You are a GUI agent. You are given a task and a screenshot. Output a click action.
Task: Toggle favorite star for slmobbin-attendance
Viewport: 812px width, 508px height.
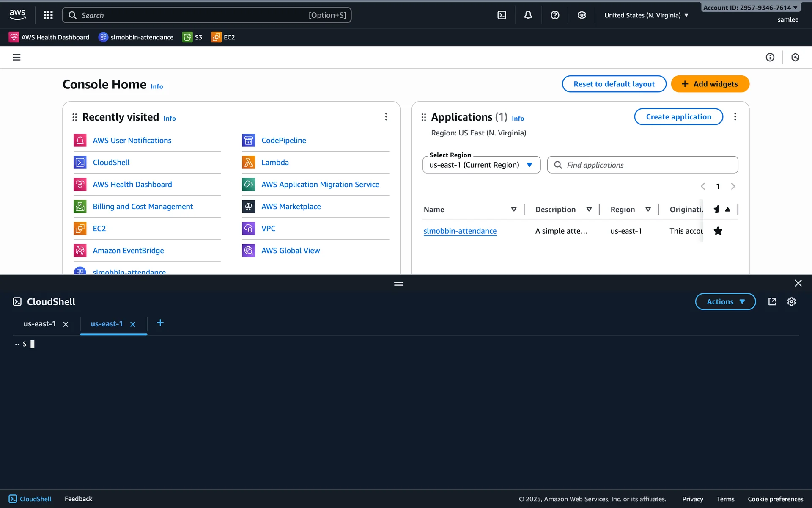[718, 231]
